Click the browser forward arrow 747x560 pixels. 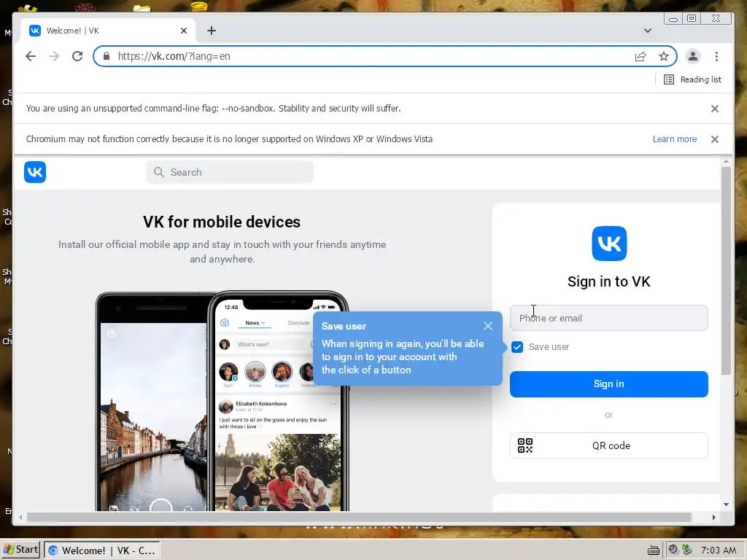pyautogui.click(x=54, y=56)
